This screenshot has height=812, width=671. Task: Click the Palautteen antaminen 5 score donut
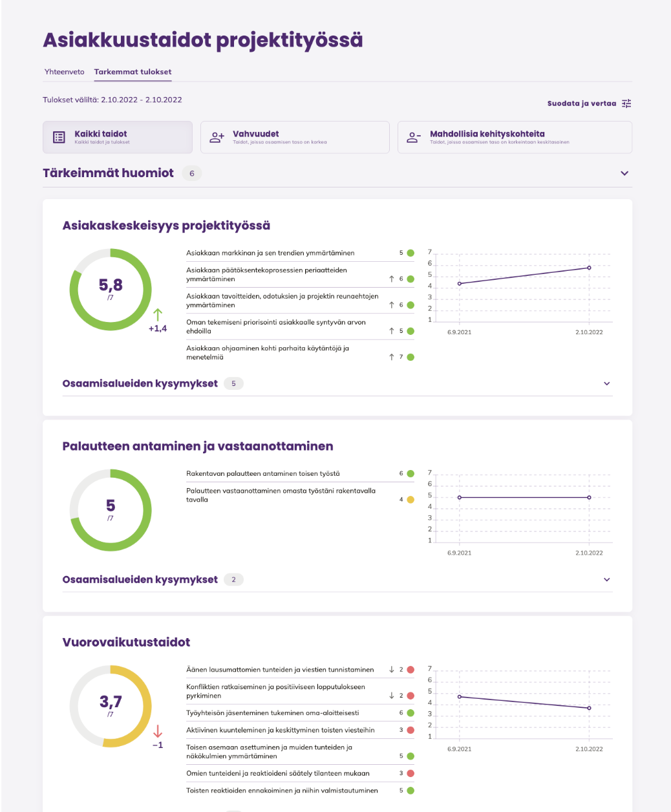point(111,510)
